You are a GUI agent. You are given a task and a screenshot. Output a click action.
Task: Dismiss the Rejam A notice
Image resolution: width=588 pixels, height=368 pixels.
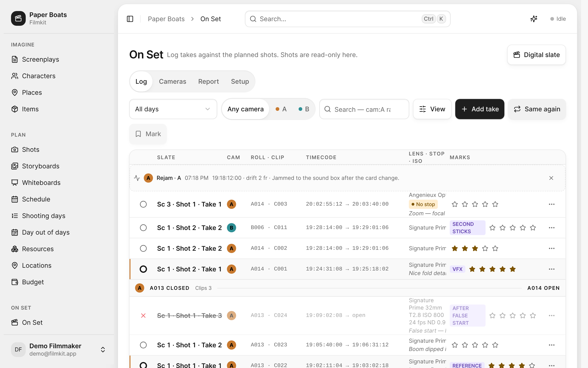[x=551, y=178]
